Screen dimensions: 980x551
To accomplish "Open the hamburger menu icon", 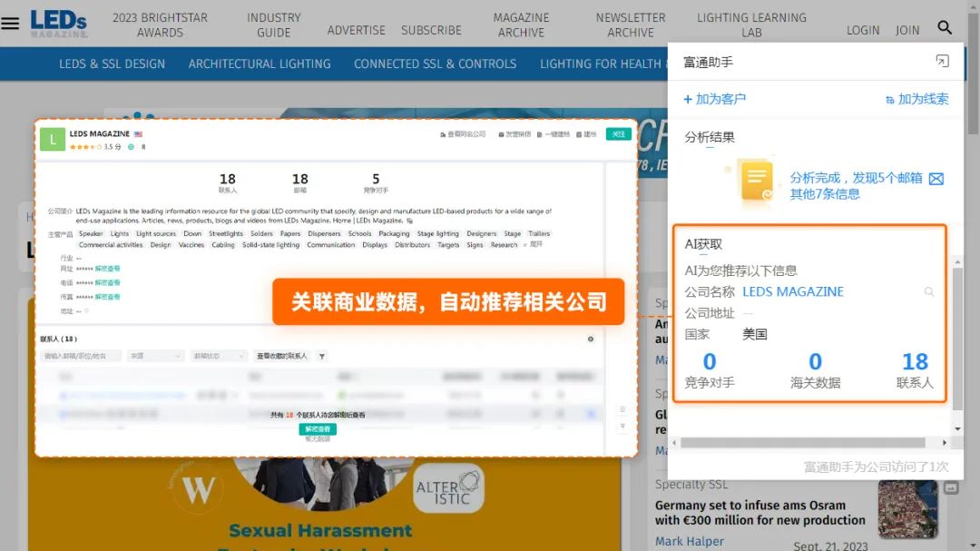I will point(10,24).
